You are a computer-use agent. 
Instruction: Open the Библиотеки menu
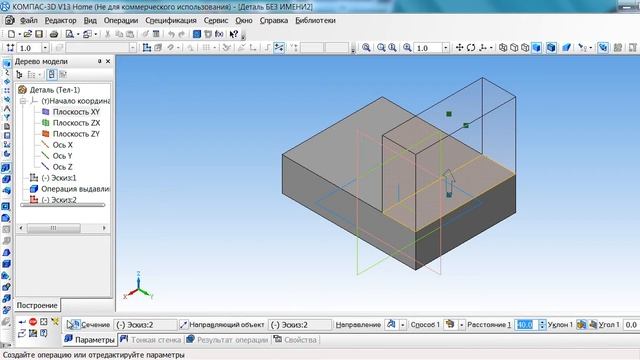315,20
